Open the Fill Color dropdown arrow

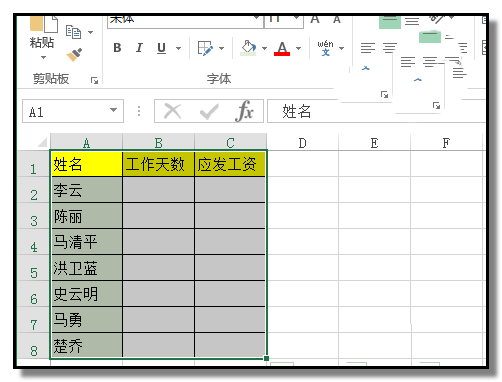coord(264,49)
